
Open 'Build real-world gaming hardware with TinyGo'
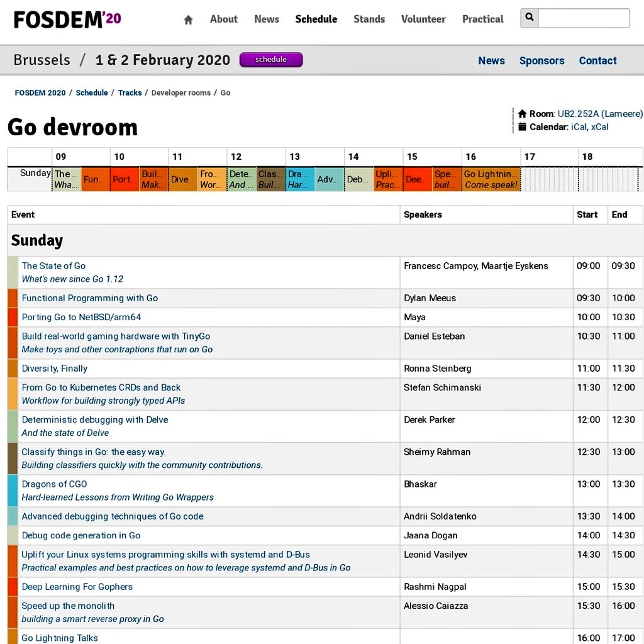click(x=116, y=336)
